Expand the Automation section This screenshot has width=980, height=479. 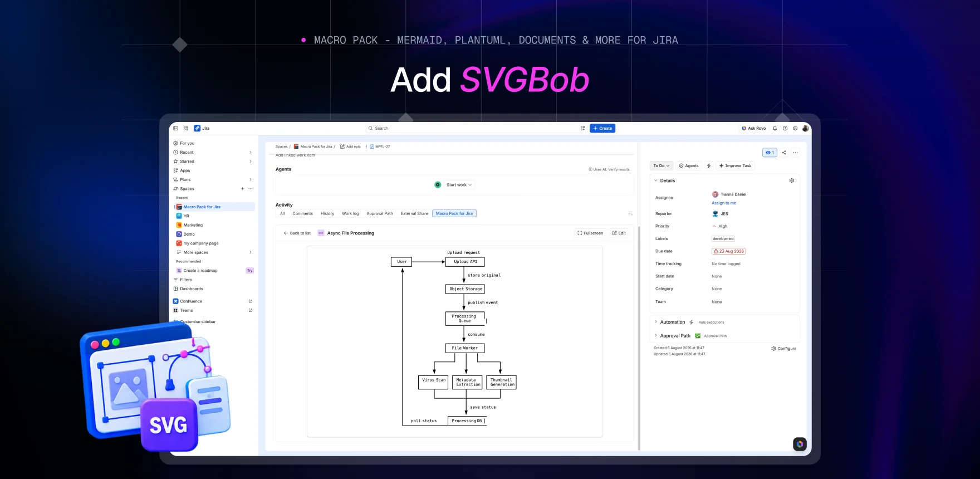(656, 322)
